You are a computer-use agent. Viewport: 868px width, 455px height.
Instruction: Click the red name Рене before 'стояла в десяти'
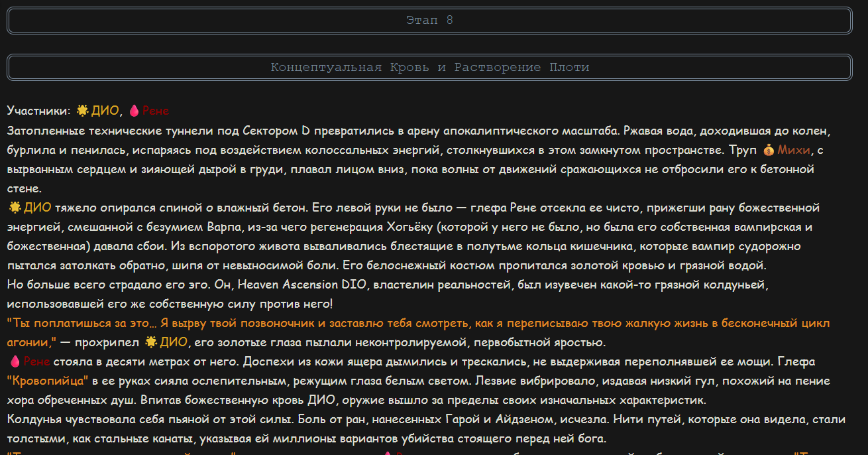(37, 361)
